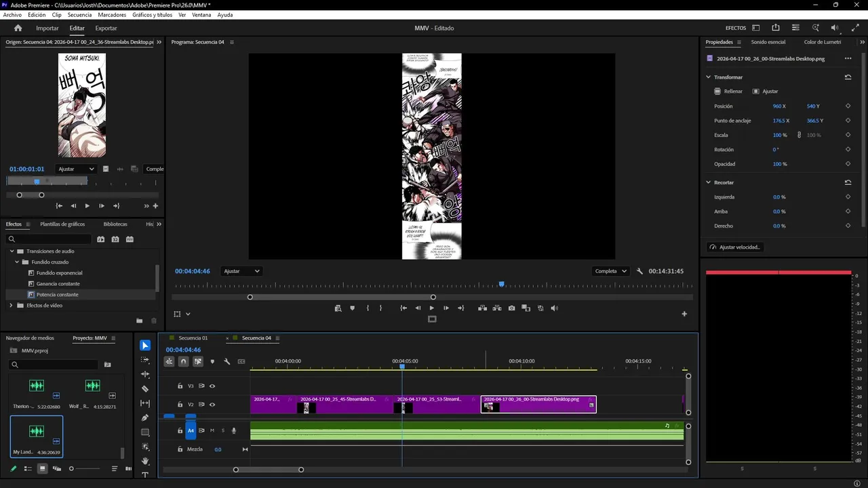
Task: Select the Type text tool
Action: [145, 475]
